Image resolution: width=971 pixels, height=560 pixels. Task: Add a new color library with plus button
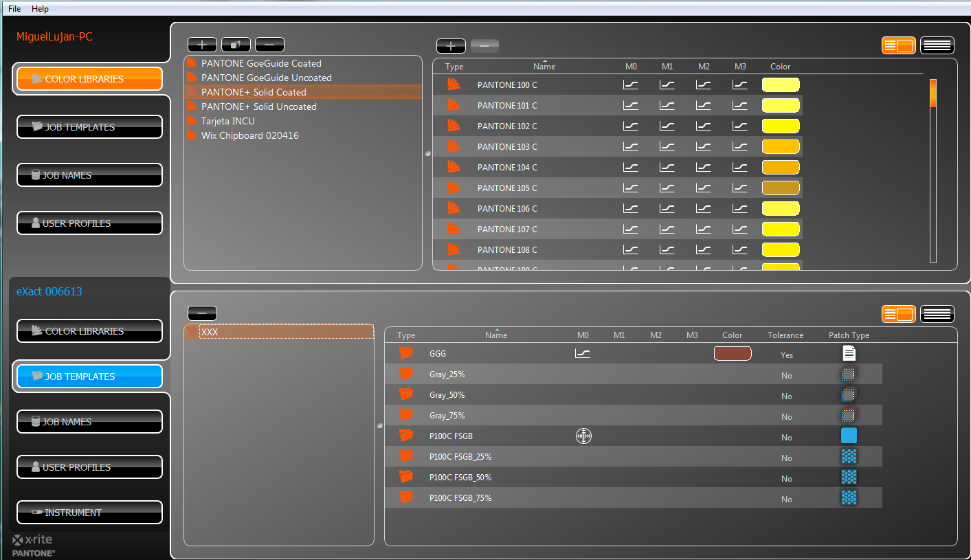[202, 45]
